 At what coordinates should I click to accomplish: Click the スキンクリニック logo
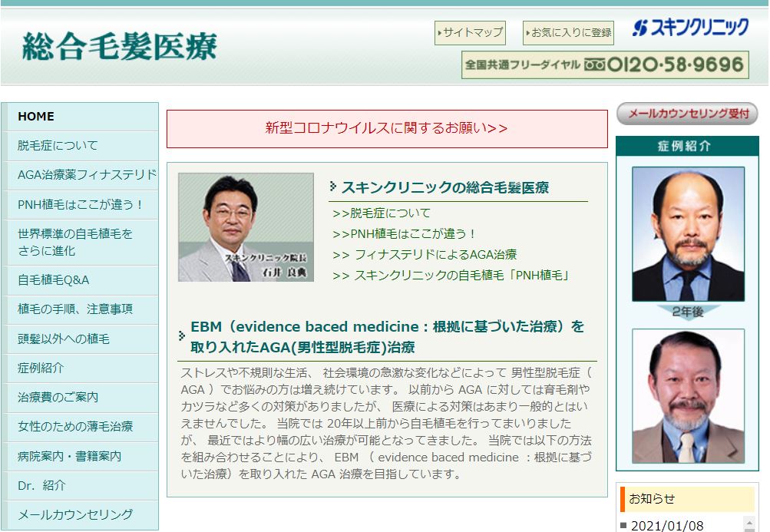[x=689, y=29]
